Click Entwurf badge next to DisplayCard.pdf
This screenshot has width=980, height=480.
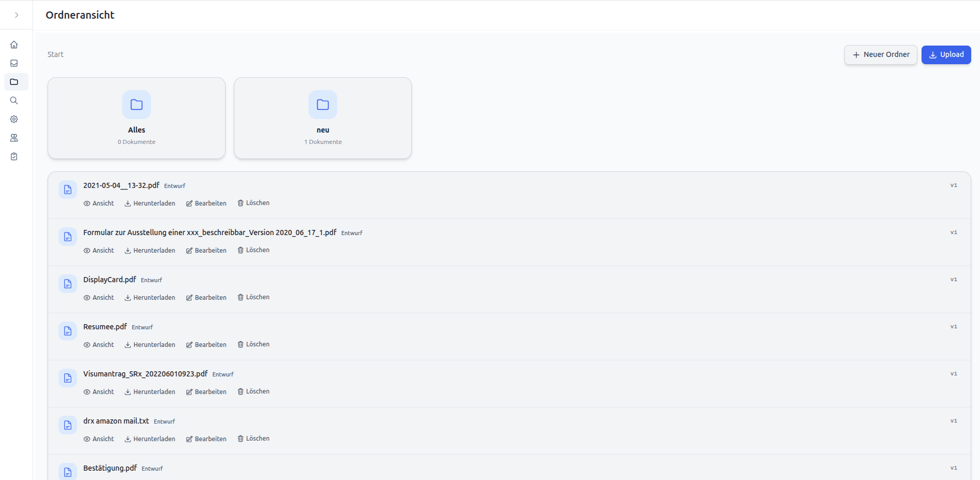[152, 280]
